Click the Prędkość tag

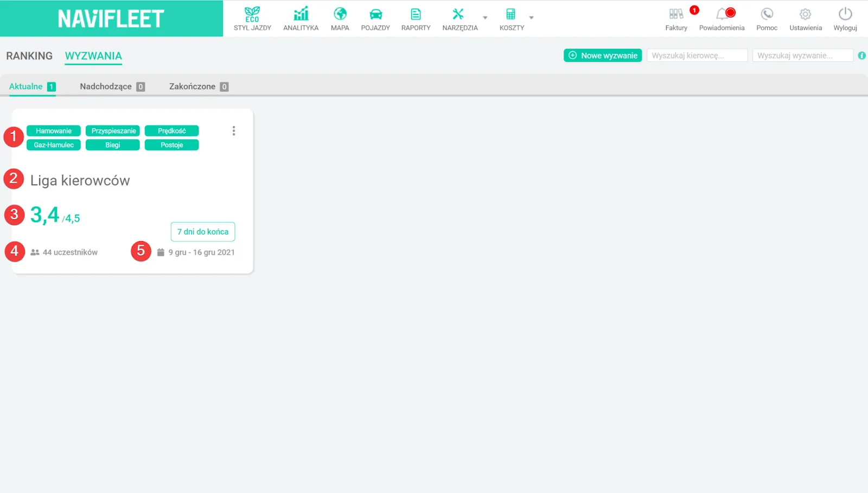[172, 131]
